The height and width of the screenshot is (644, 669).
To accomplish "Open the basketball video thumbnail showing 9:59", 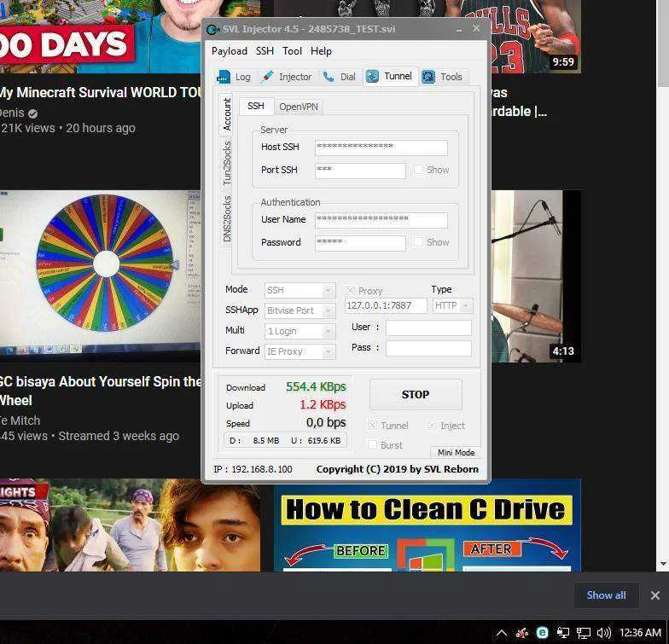I will [x=536, y=37].
